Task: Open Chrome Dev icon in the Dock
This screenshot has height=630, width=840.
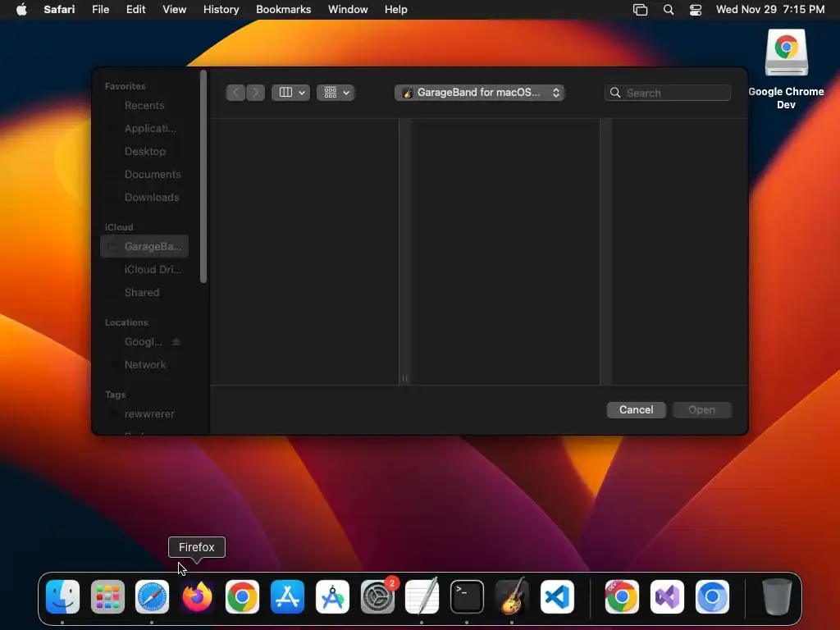Action: (622, 596)
